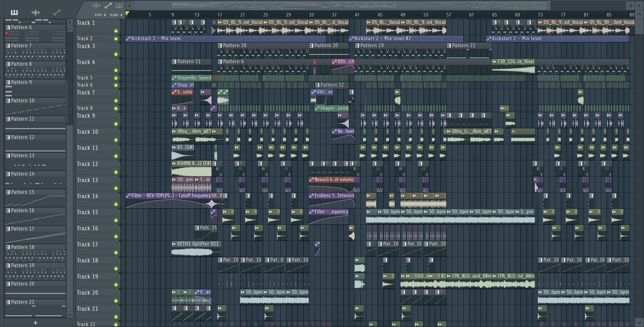
Task: Click the playlist automation clip filter icon
Action: [x=108, y=6]
